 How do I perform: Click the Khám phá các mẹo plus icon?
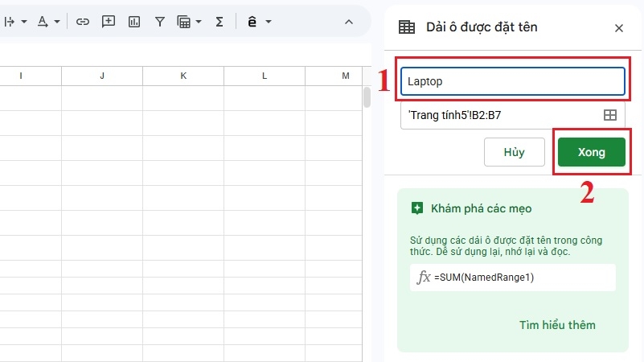point(417,208)
